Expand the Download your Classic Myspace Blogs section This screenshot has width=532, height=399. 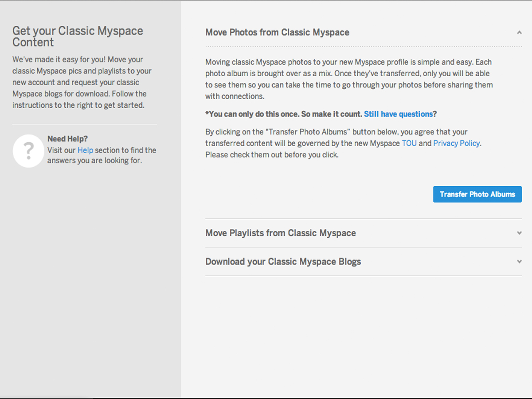click(519, 262)
